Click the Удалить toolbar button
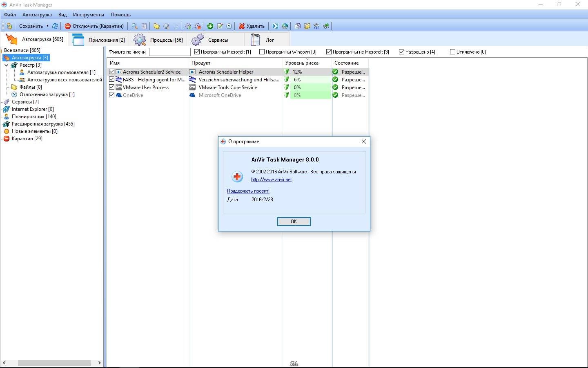588x368 pixels. coord(252,26)
